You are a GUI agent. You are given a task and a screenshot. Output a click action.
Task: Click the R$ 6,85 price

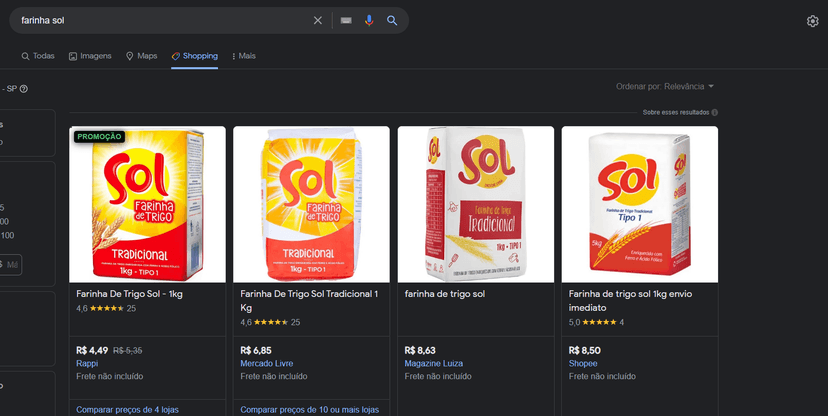point(256,351)
